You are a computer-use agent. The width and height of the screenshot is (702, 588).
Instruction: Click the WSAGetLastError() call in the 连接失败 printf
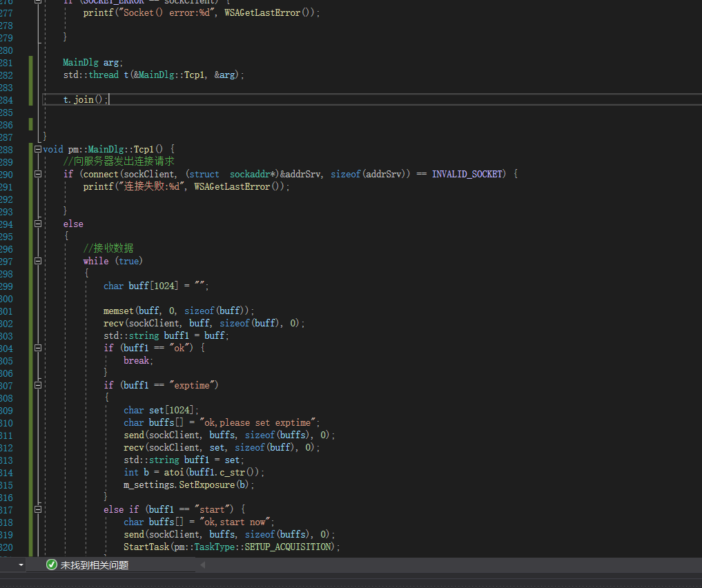pyautogui.click(x=237, y=186)
